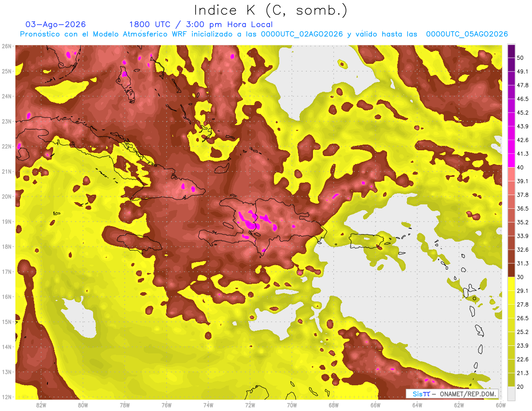The image size is (532, 411).
Task: Click the colorbar label "25.2"
Action: pyautogui.click(x=523, y=332)
